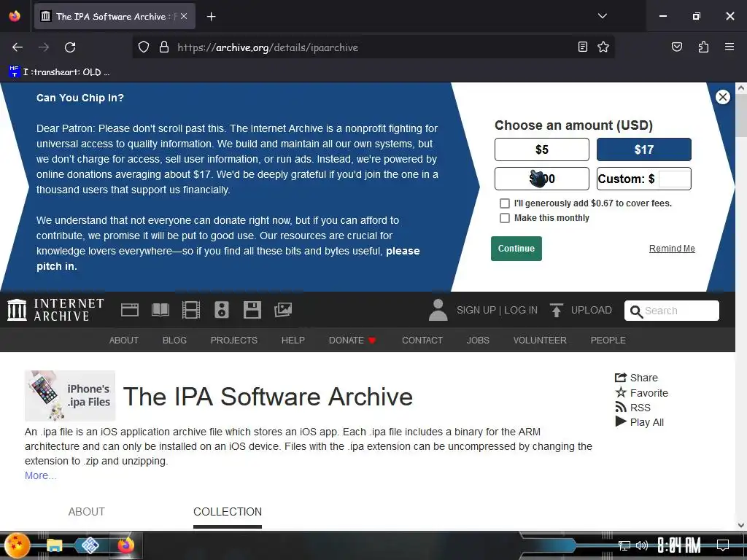Open the Video film icon
Image resolution: width=747 pixels, height=560 pixels.
click(x=190, y=310)
